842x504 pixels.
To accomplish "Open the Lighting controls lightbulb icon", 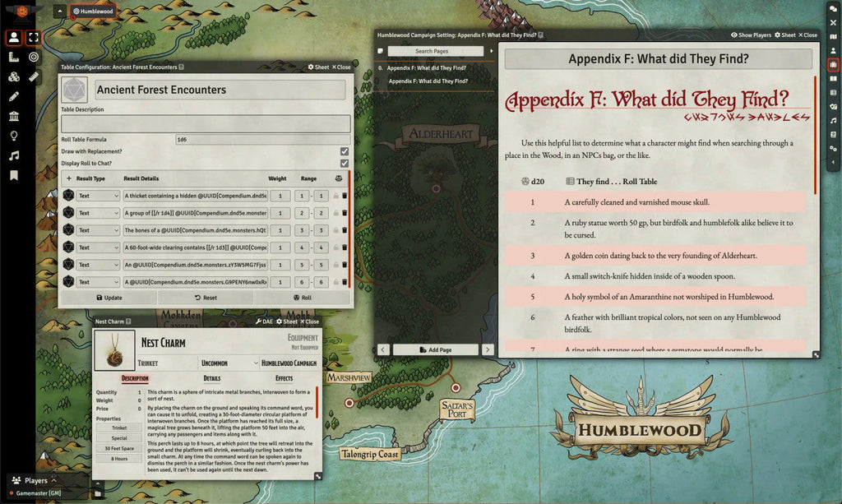I will click(x=14, y=136).
